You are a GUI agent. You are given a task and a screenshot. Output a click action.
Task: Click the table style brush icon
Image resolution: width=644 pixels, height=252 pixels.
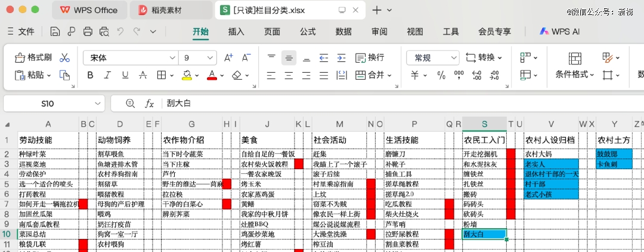(608, 57)
